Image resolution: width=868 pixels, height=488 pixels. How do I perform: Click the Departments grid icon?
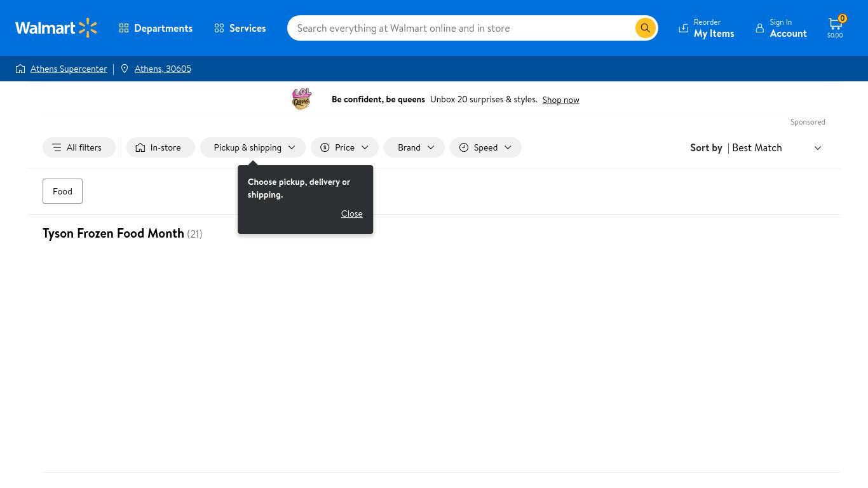pyautogui.click(x=124, y=28)
